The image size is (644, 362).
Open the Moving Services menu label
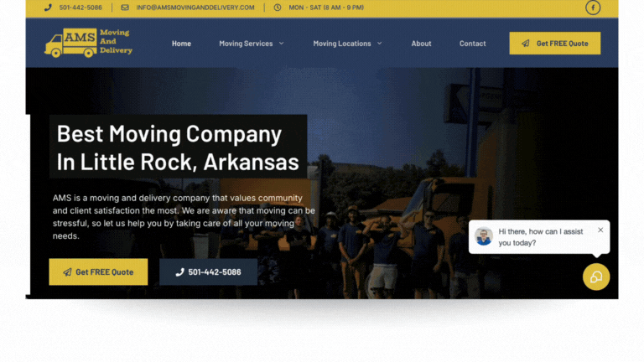pyautogui.click(x=246, y=44)
